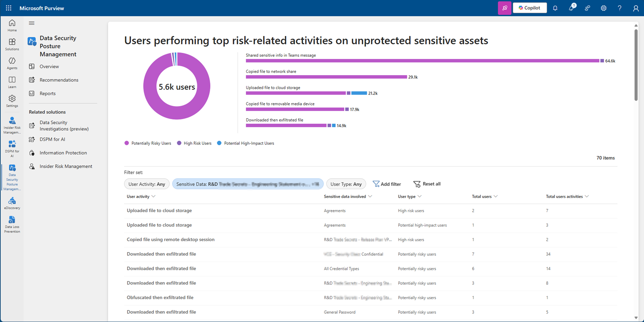The image size is (644, 322).
Task: Collapse the navigation hamburger menu
Action: tap(32, 23)
